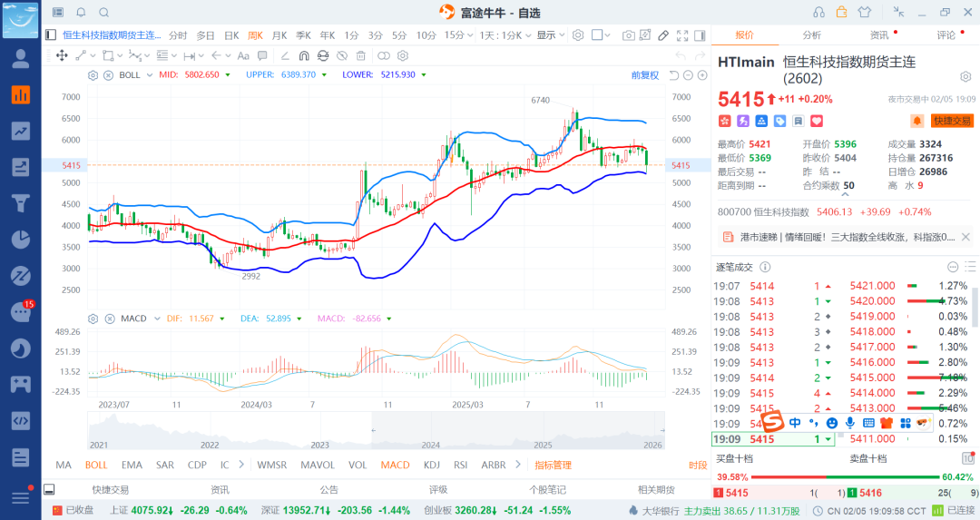Click the screenshot camera icon in chart toolbar
Image resolution: width=980 pixels, height=520 pixels.
click(x=628, y=35)
